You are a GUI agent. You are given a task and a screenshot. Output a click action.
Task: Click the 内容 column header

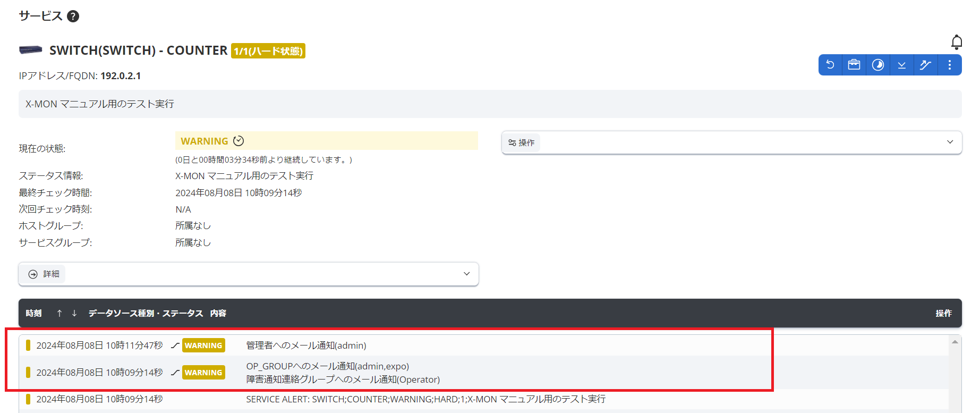[x=218, y=313]
